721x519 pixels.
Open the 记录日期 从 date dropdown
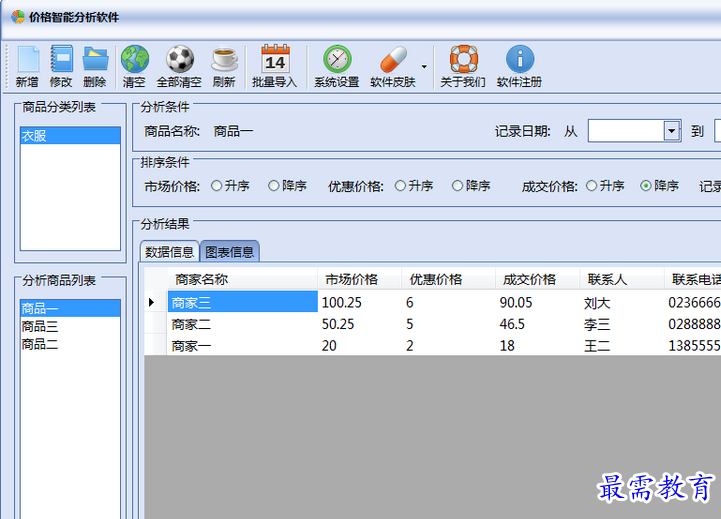[x=671, y=131]
